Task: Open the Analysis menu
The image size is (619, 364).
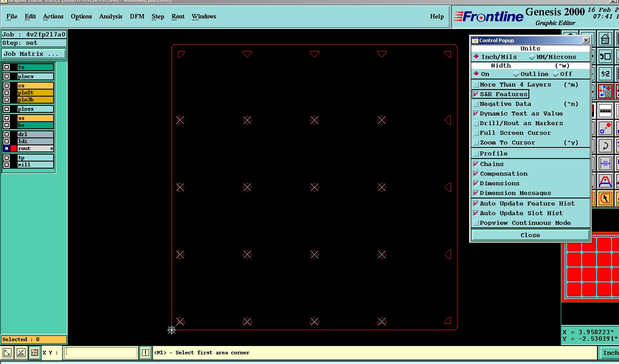Action: (x=111, y=16)
